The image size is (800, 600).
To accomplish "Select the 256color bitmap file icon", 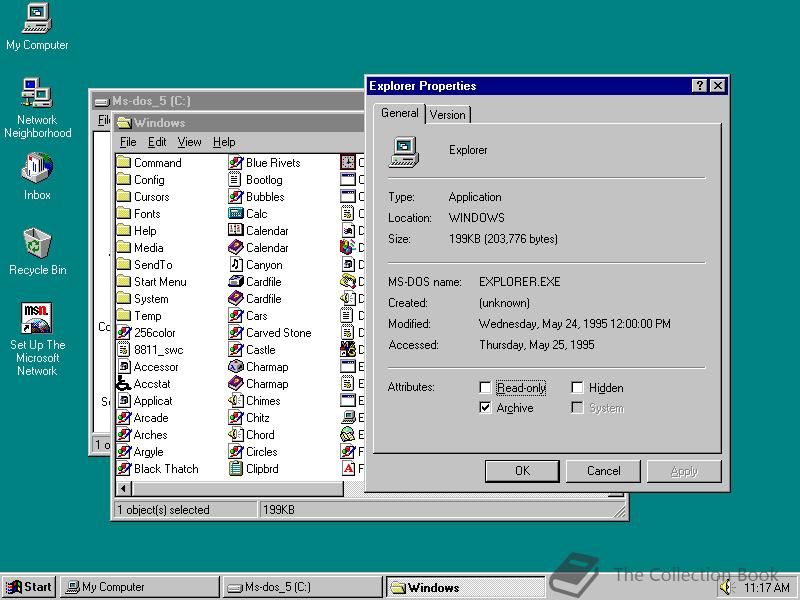I will coord(123,333).
